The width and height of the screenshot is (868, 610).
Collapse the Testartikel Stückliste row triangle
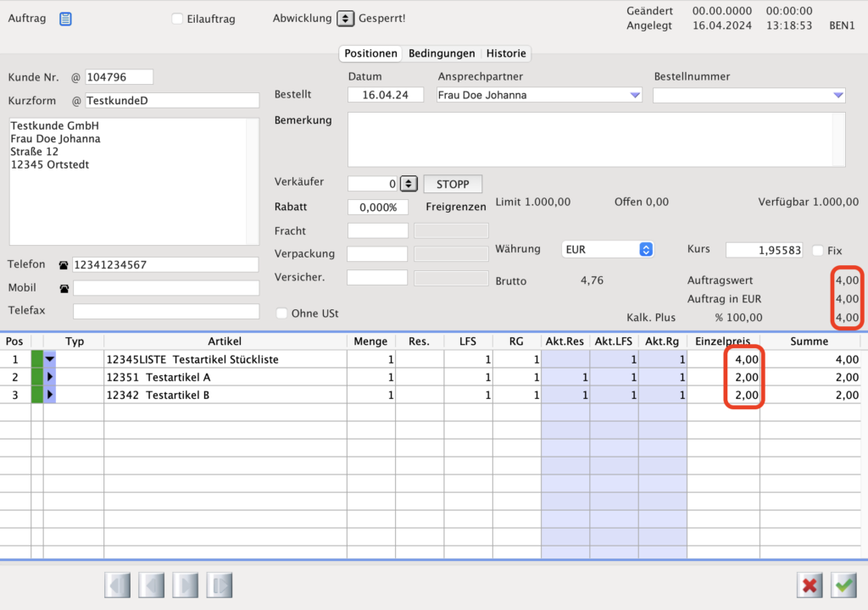tap(50, 359)
